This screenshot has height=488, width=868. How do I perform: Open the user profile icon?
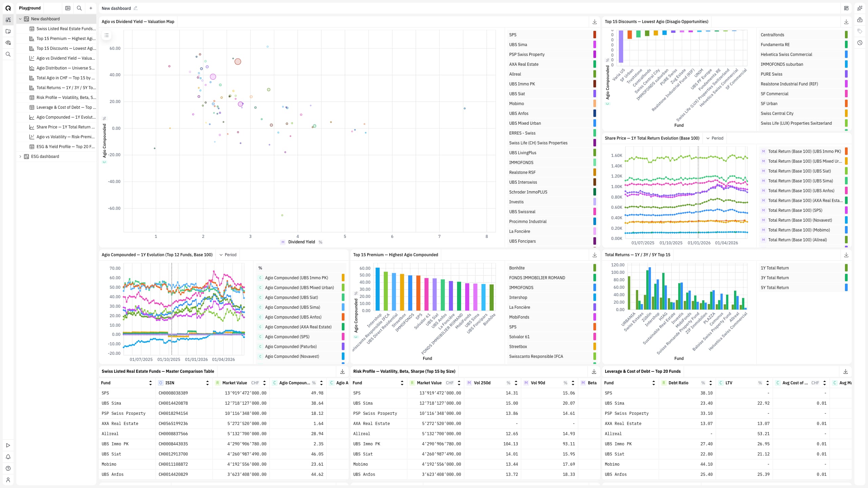(x=8, y=480)
